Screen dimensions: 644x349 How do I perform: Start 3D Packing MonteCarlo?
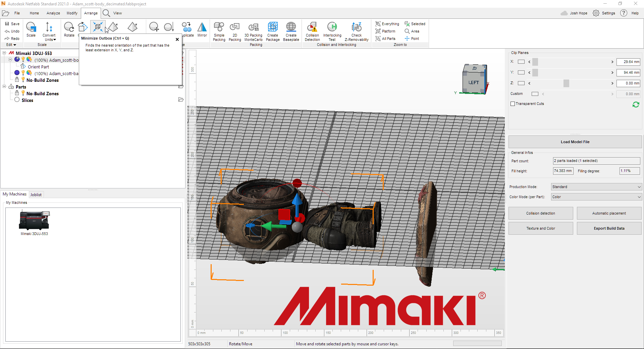point(253,27)
